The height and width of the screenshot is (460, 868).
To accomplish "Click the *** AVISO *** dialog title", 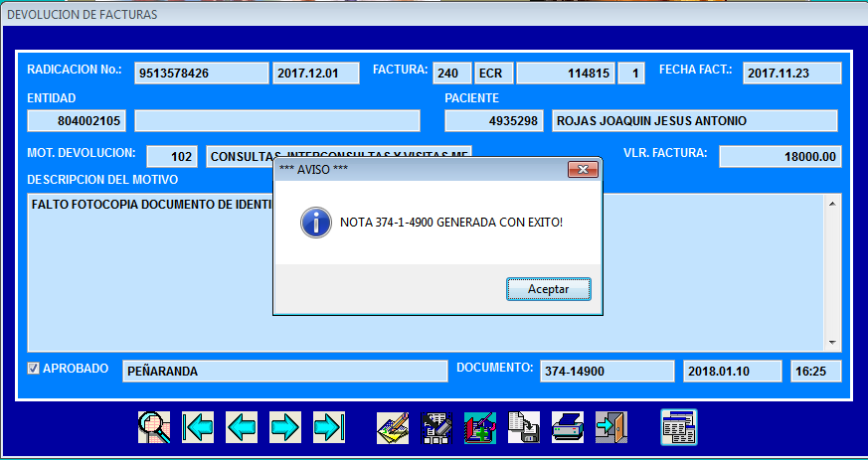I will [x=314, y=169].
